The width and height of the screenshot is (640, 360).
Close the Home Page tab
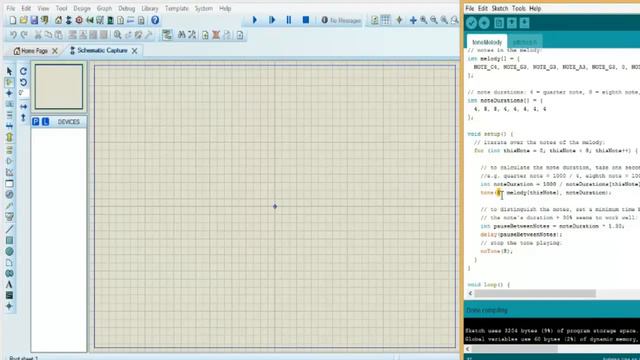(x=55, y=51)
